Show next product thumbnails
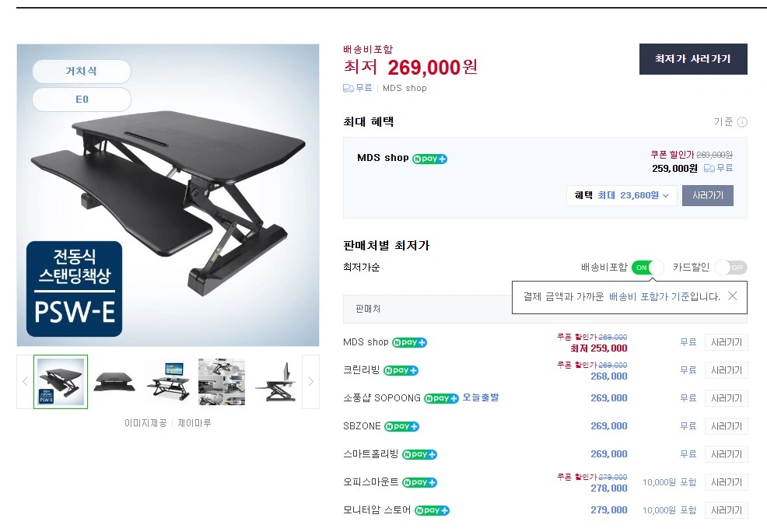The image size is (767, 532). (x=310, y=381)
